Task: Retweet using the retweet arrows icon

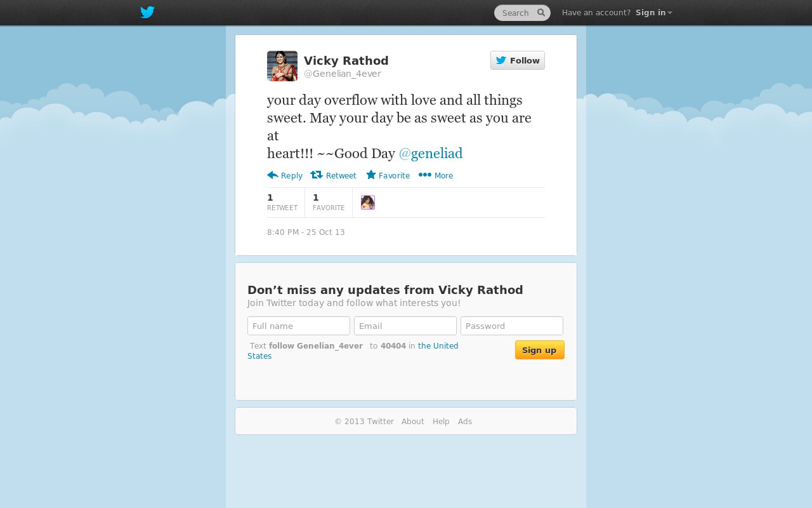Action: click(x=317, y=175)
